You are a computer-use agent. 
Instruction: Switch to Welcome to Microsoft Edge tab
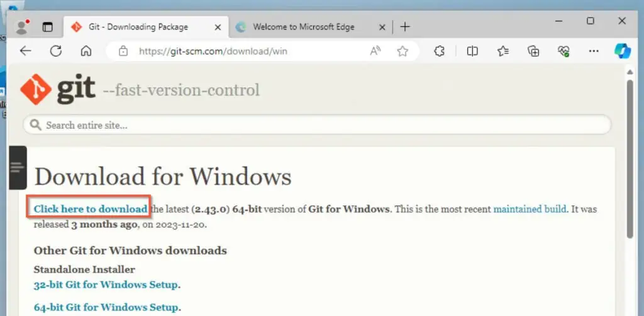[303, 27]
